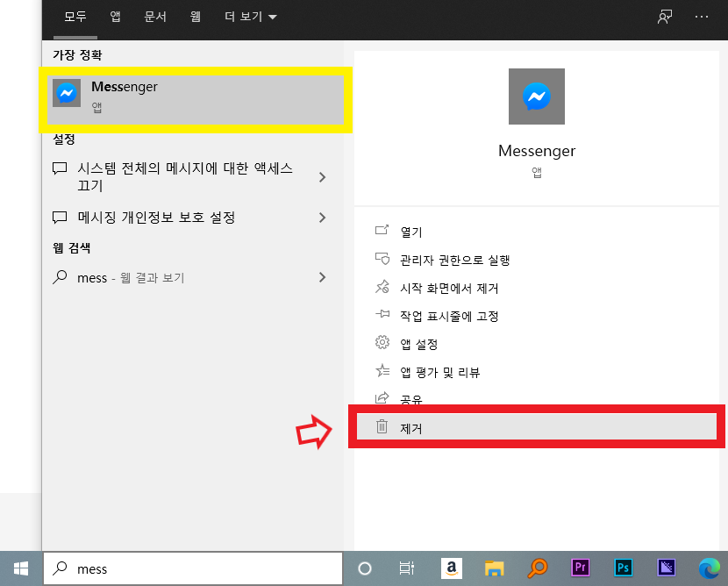Click the feedback person icon
The height and width of the screenshot is (586, 728).
[x=665, y=17]
